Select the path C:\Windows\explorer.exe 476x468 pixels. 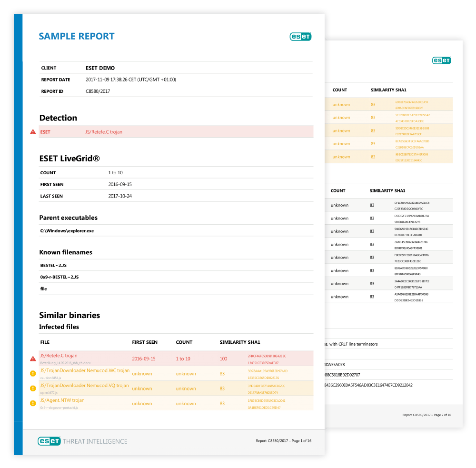click(67, 231)
